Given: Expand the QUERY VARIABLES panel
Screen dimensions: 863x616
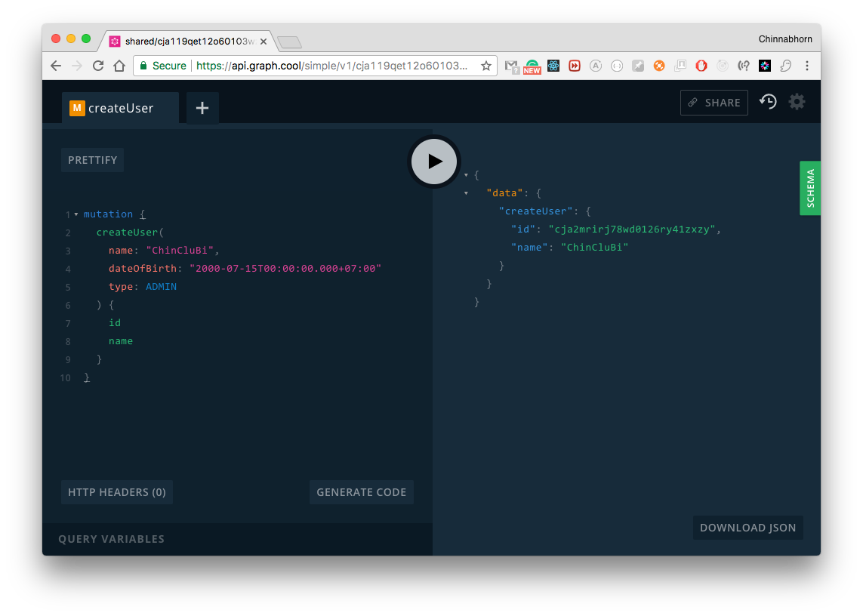Looking at the screenshot, I should tap(111, 539).
